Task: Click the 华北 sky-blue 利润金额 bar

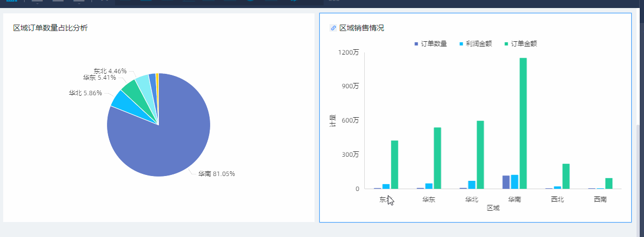Action: pyautogui.click(x=472, y=185)
